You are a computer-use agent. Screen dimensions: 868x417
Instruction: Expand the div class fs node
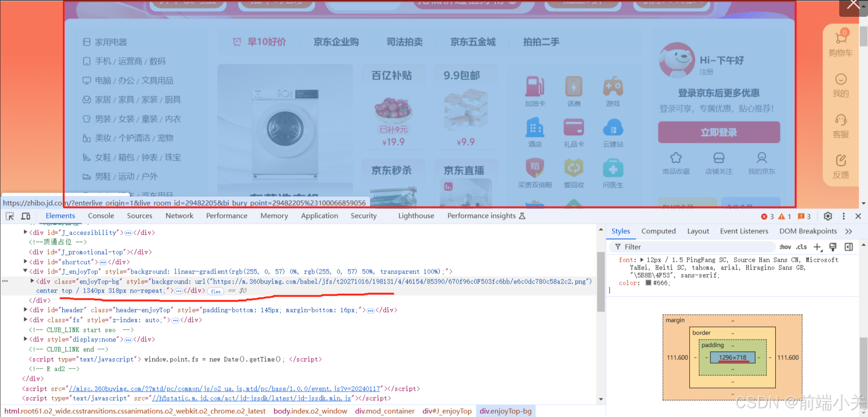(25, 319)
